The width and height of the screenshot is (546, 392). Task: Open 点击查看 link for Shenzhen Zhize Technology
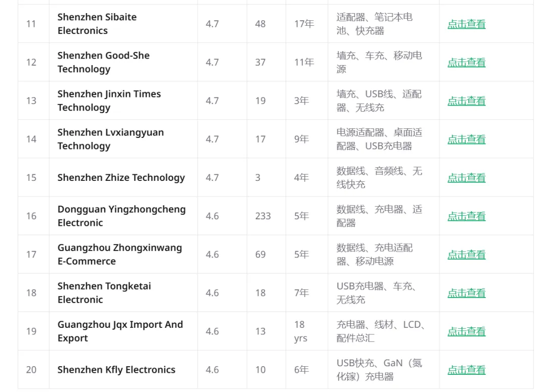466,178
